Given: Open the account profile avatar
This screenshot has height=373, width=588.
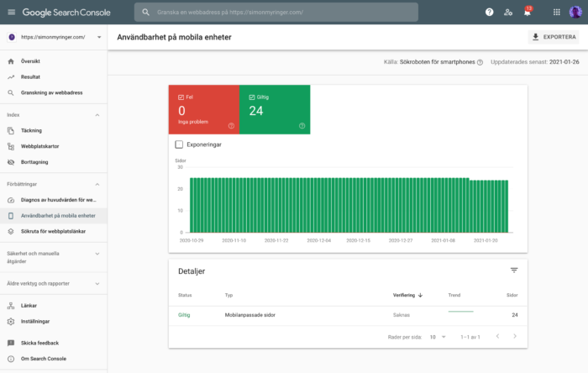Looking at the screenshot, I should 575,12.
